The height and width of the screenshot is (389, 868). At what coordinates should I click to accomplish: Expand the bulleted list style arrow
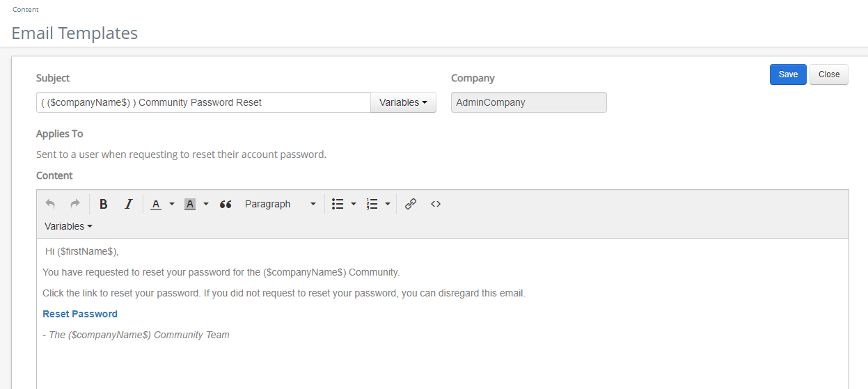[x=354, y=204]
